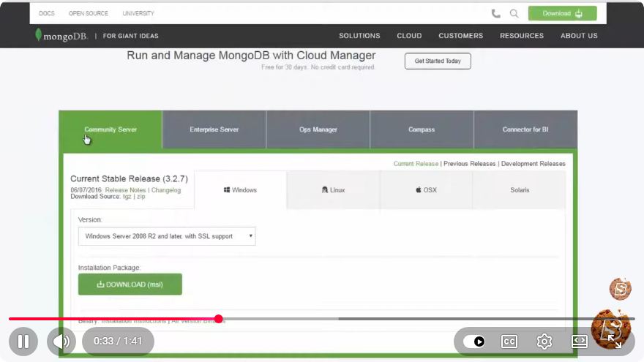Screen dimensions: 644x362
Task: Mute the video volume speaker icon
Action: pyautogui.click(x=61, y=341)
